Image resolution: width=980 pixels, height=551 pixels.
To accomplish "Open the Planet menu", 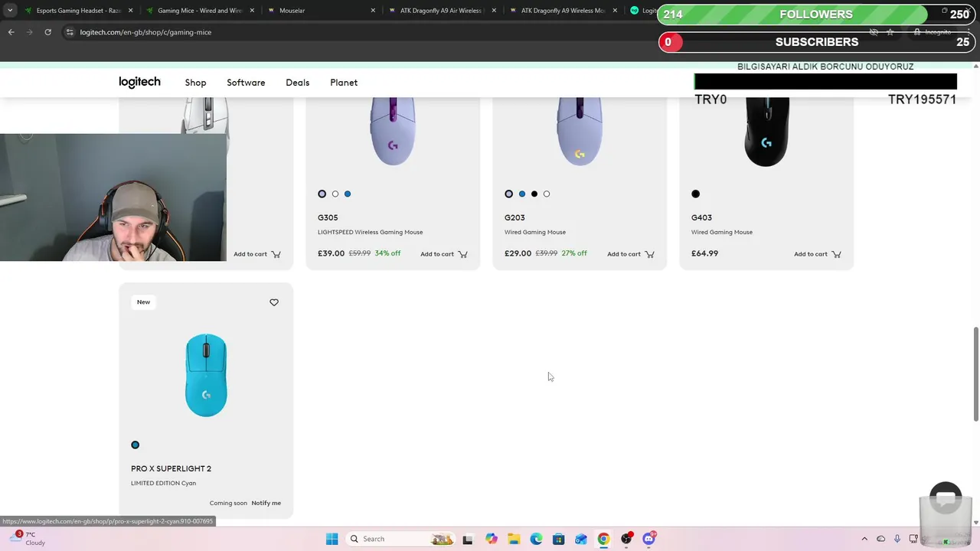I will point(344,83).
